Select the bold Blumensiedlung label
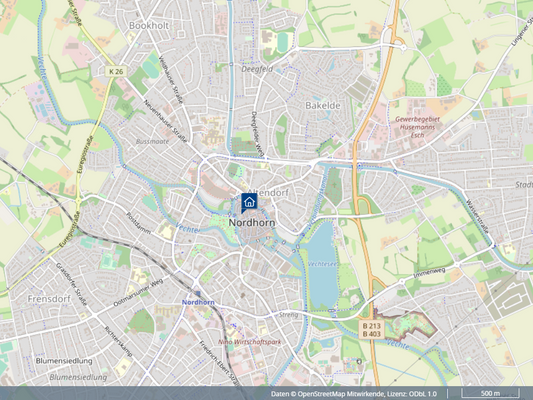This screenshot has height=400, width=533. pyautogui.click(x=64, y=361)
